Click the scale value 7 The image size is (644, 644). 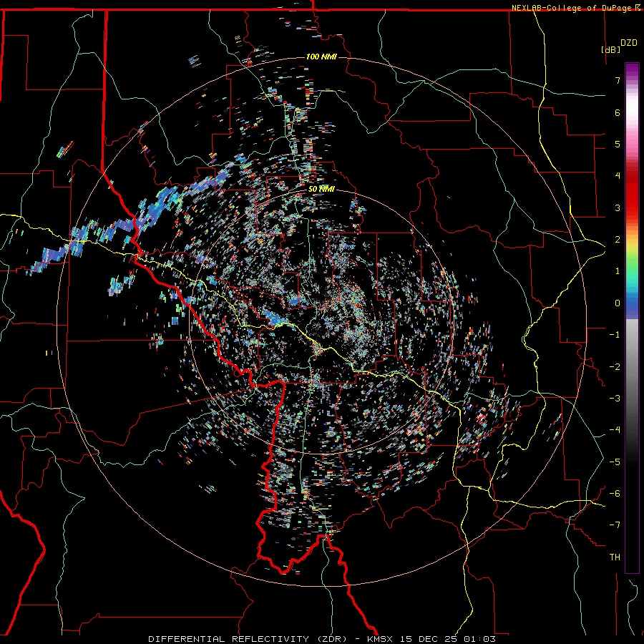point(618,80)
